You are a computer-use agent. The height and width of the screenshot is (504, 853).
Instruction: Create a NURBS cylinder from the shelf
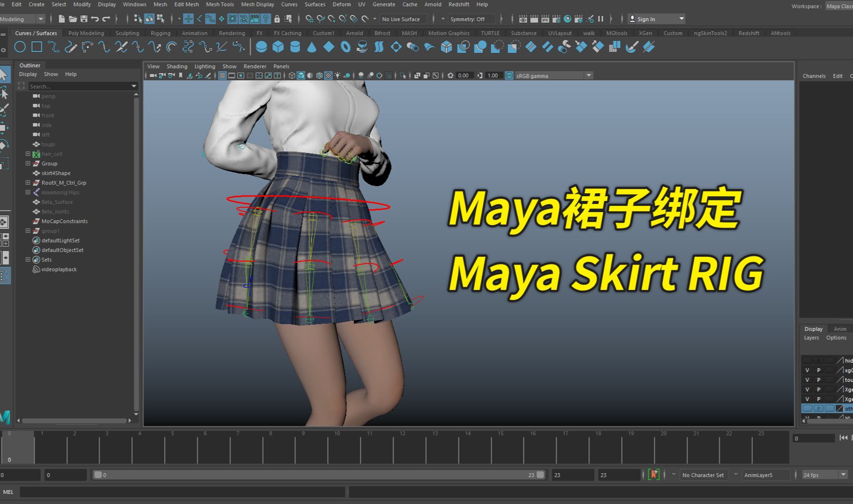pos(295,47)
